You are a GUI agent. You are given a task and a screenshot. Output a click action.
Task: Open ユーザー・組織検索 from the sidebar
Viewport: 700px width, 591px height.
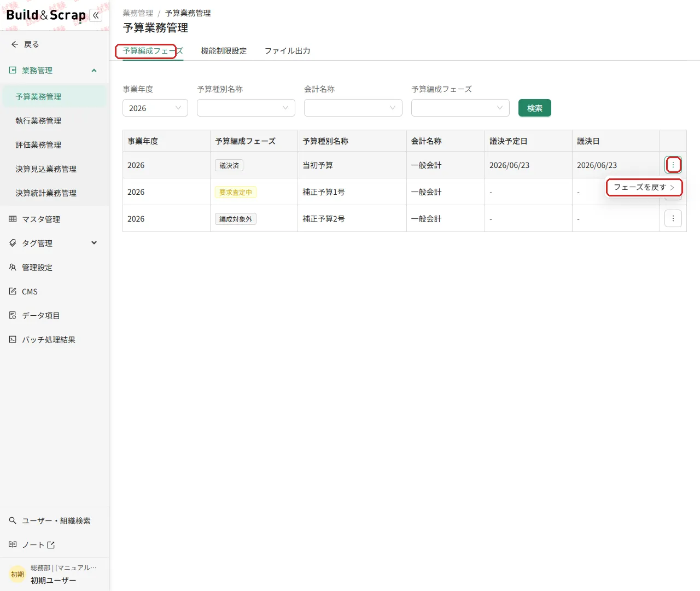(54, 520)
